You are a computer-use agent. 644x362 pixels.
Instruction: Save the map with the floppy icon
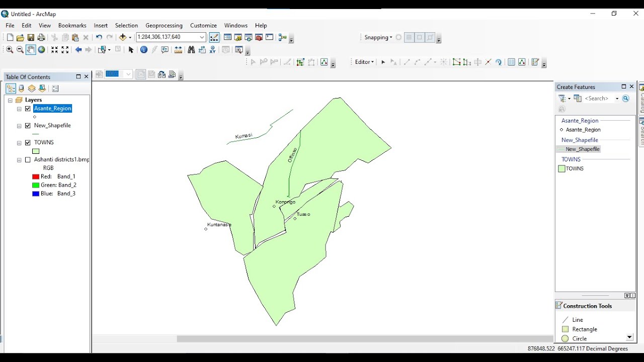(x=31, y=37)
